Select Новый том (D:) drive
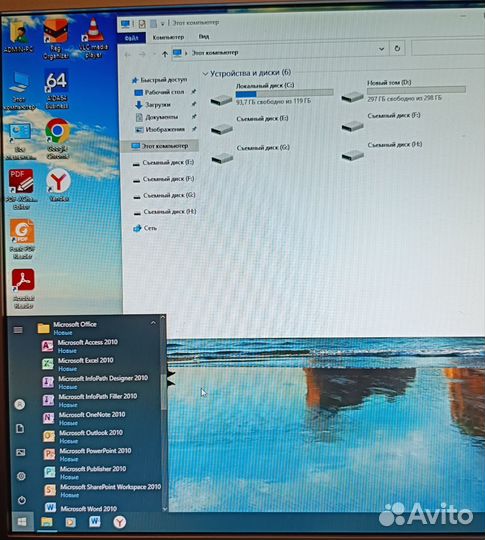Image resolution: width=485 pixels, height=540 pixels. [403, 91]
